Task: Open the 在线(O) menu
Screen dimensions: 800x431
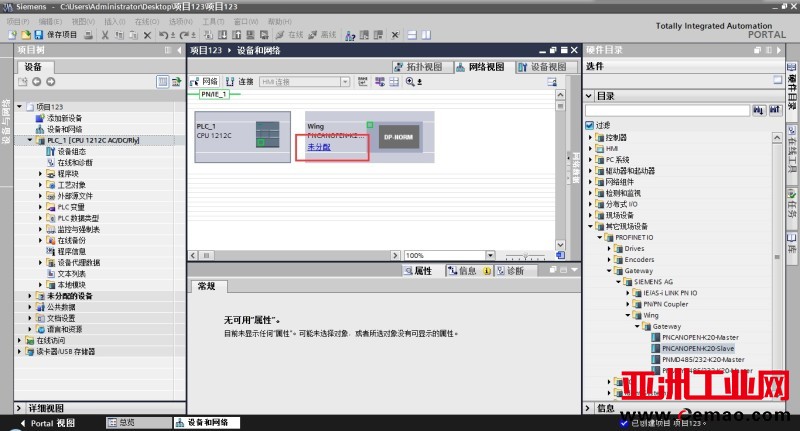Action: click(147, 21)
